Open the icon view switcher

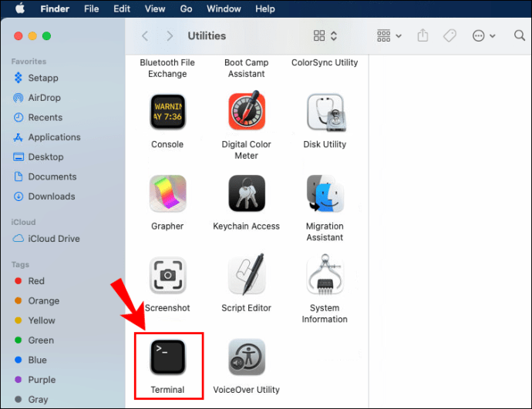325,35
